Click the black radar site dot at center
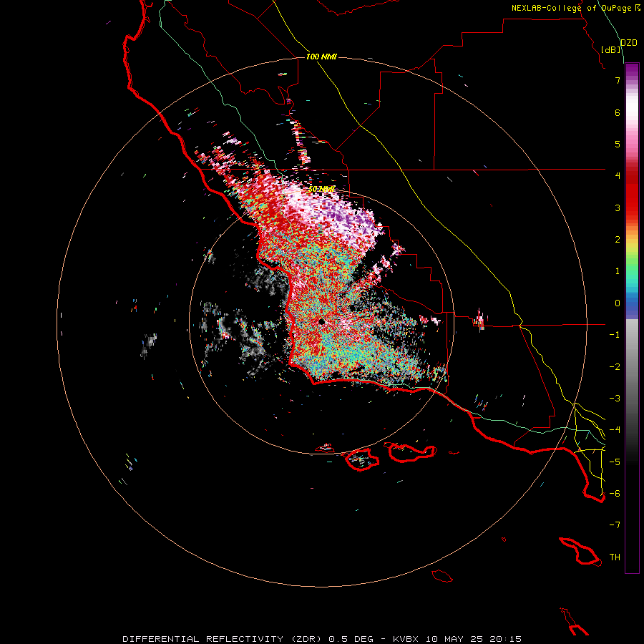The height and width of the screenshot is (644, 644). pos(321,322)
